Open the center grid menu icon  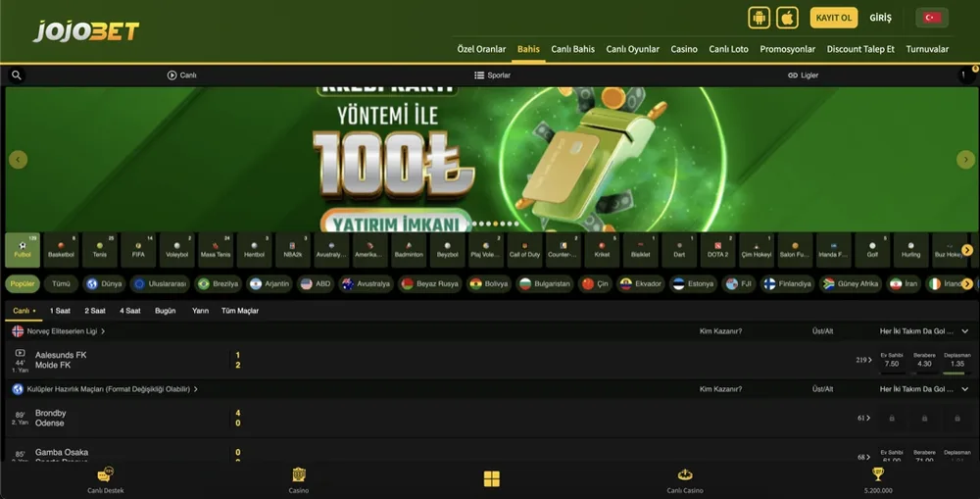coord(492,479)
